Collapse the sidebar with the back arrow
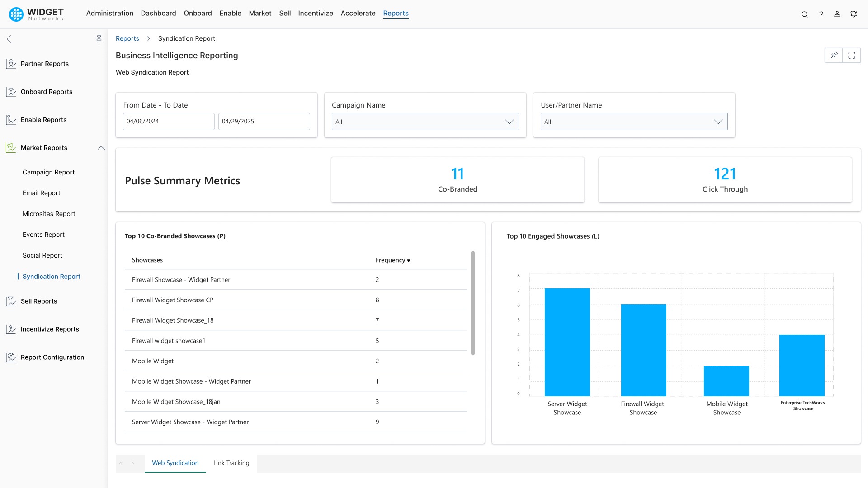The width and height of the screenshot is (868, 488). click(9, 39)
